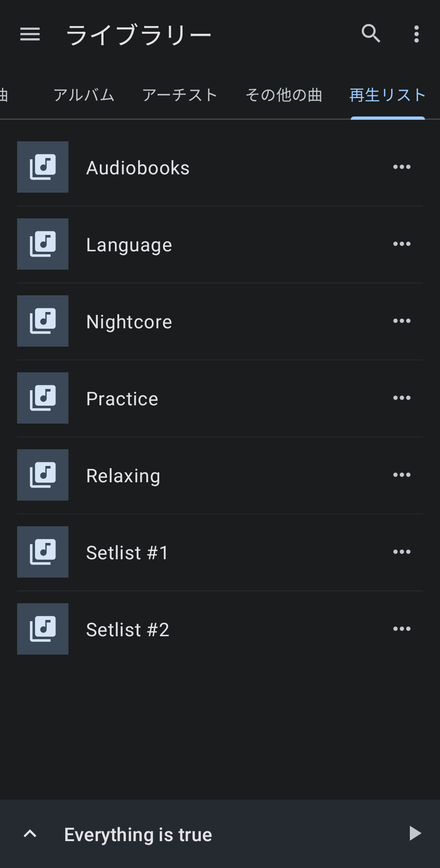440x868 pixels.
Task: Open options for Audiobooks playlist
Action: 402,167
